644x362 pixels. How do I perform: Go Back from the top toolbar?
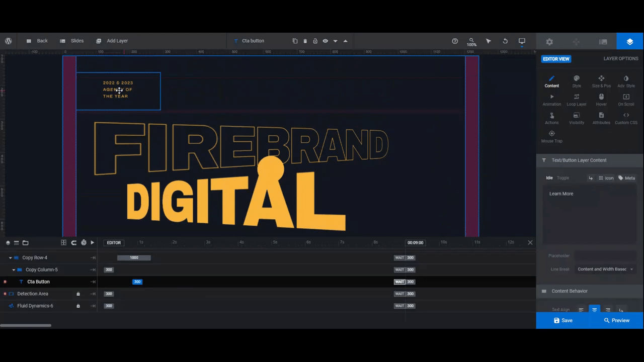click(37, 41)
